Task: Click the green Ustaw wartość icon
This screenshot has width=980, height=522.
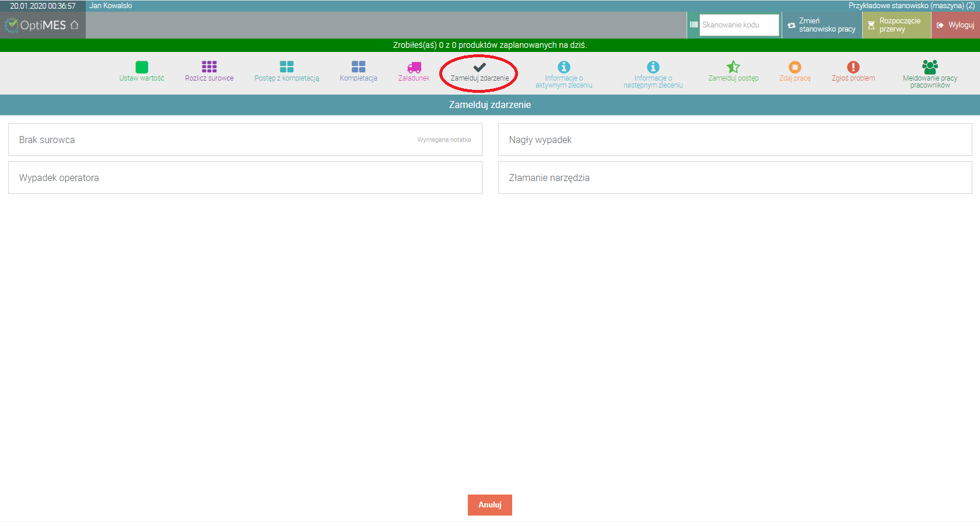Action: pos(142,67)
